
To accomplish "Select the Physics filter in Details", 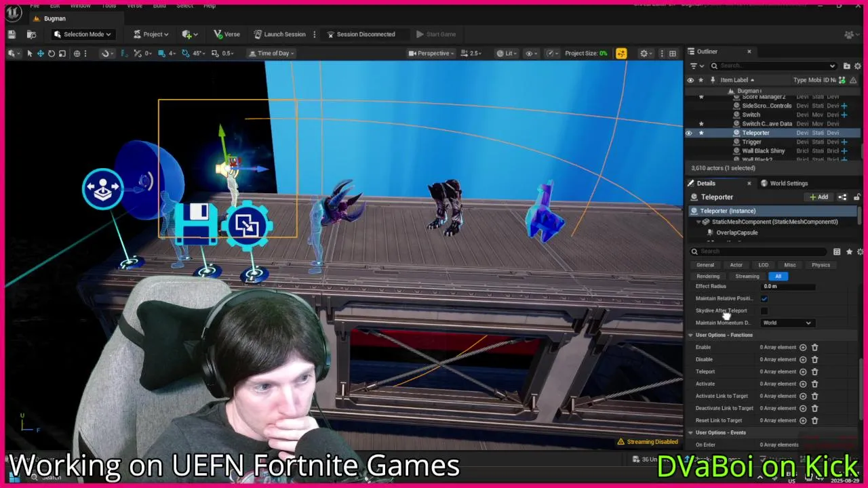I will pos(821,265).
